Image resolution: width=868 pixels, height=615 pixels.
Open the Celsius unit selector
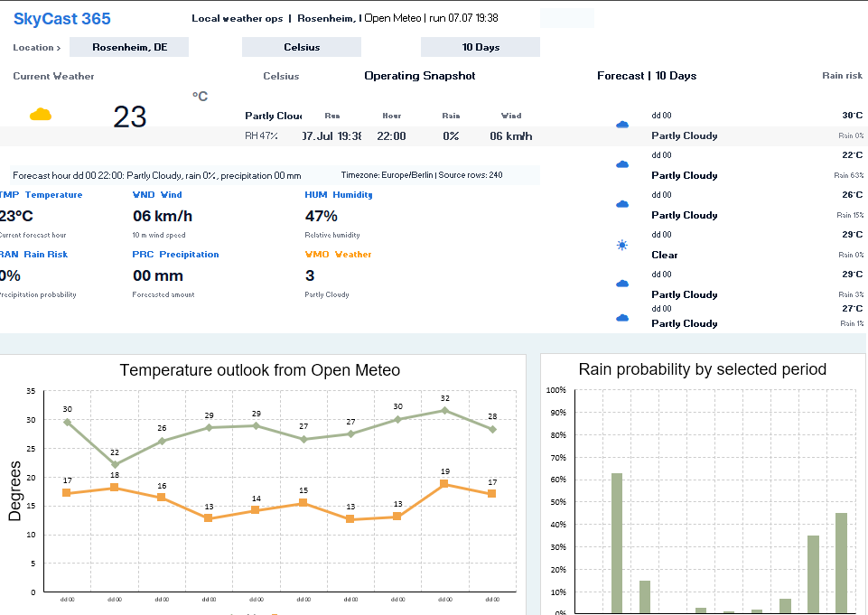(302, 47)
